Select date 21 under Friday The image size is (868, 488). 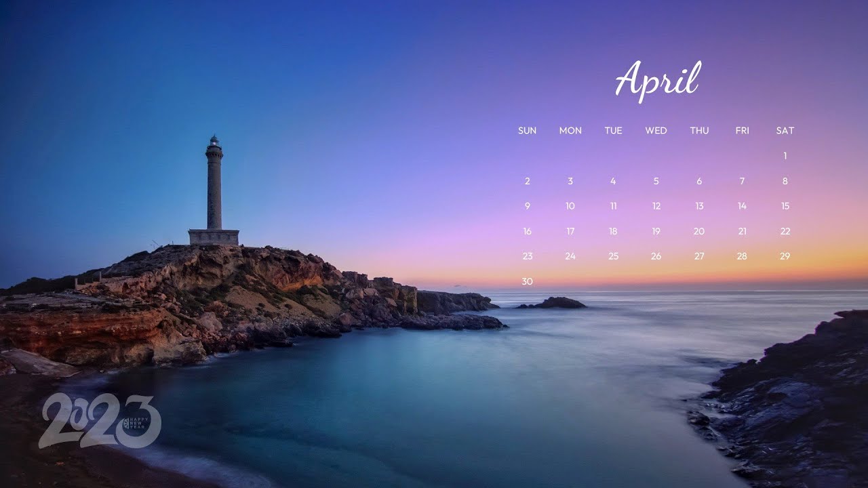pyautogui.click(x=742, y=231)
